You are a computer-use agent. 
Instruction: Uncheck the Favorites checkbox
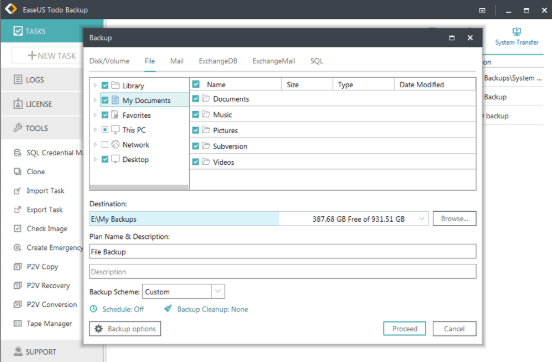tap(105, 115)
